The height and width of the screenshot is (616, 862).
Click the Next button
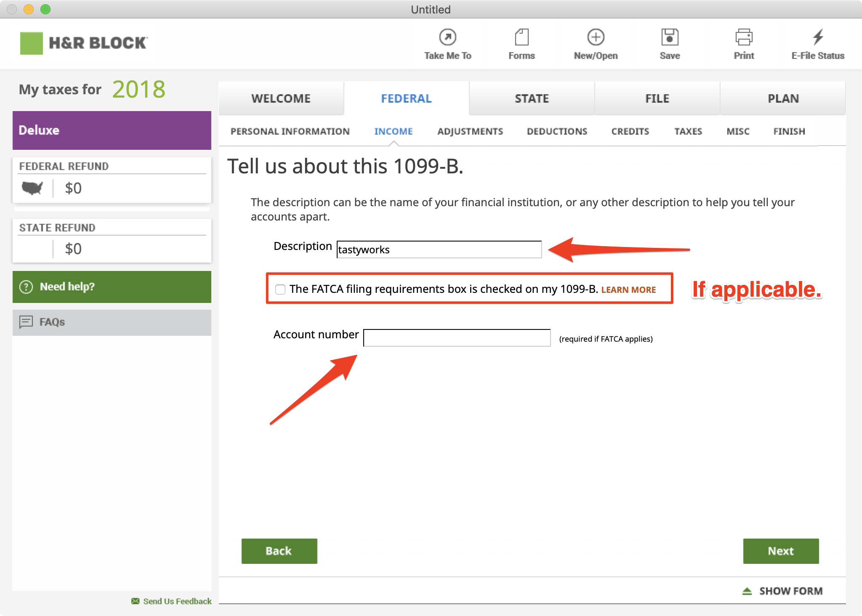point(781,551)
